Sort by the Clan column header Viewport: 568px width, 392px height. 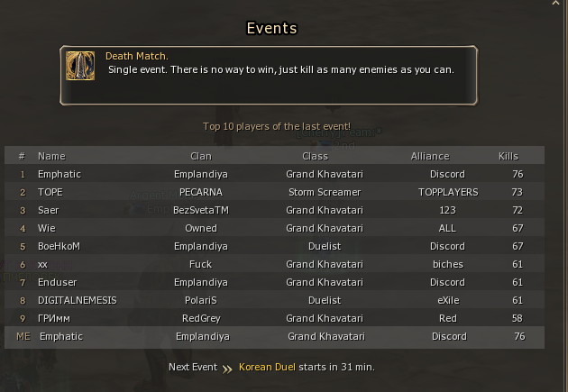pyautogui.click(x=200, y=156)
